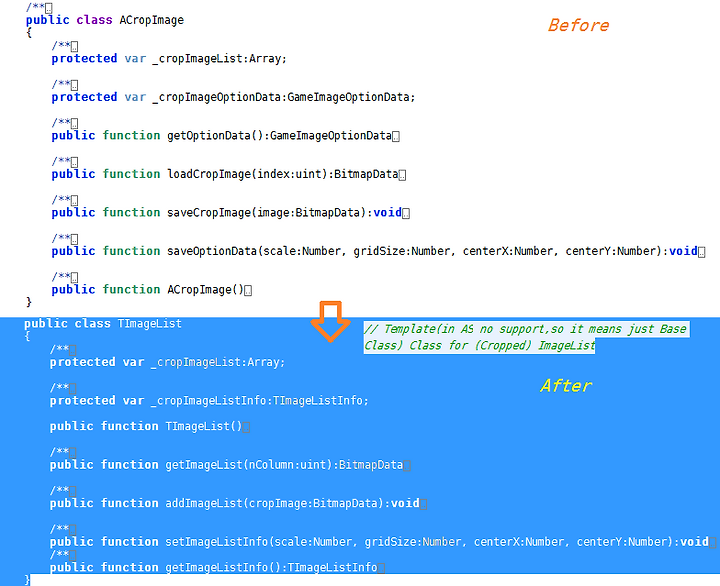Expand folded comment above _cropImageOptionData variable
Viewport: 720px width, 586px height.
74,85
